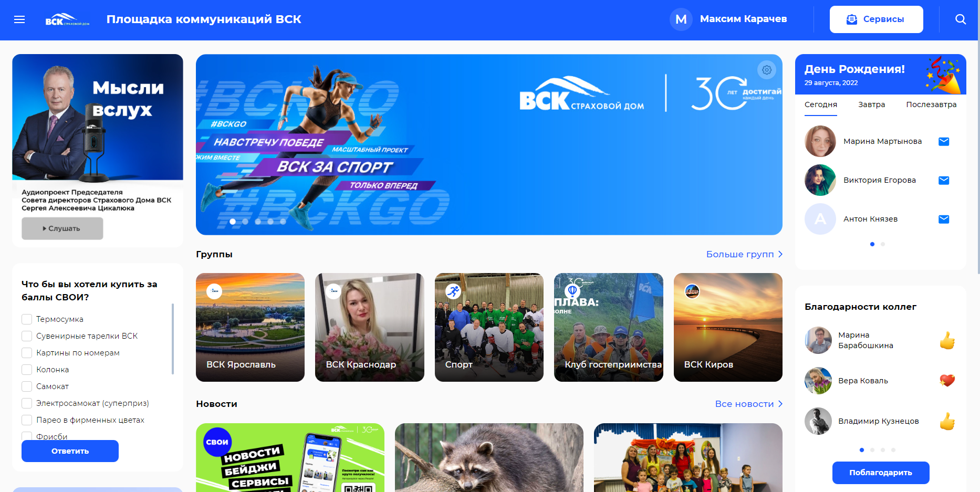The height and width of the screenshot is (492, 980).
Task: Select the Самокат checkbox
Action: (x=27, y=386)
